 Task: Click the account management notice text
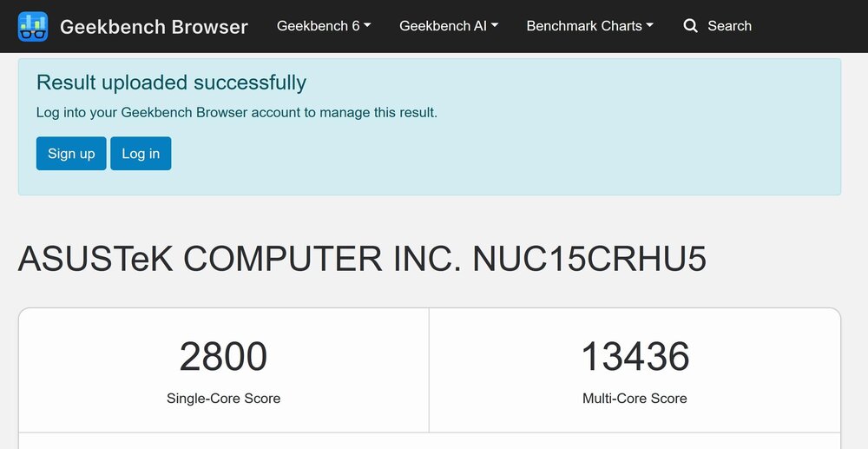point(237,113)
